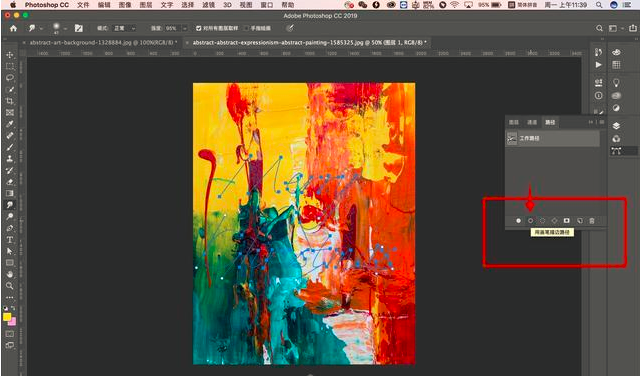640x376 pixels.
Task: Select the Rectangle shape tool
Action: 10,263
